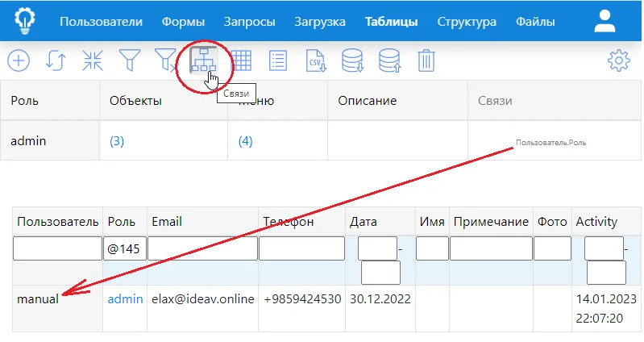Click the Пользователь filter field
The width and height of the screenshot is (644, 342).
click(57, 248)
